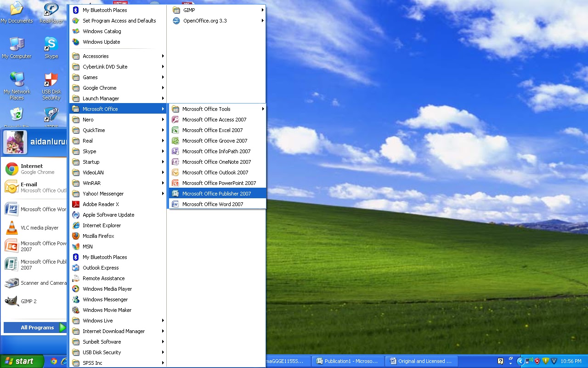Click the Microsoft Office Groove 2007 icon
Viewport: 588px width, 368px height.
click(175, 141)
